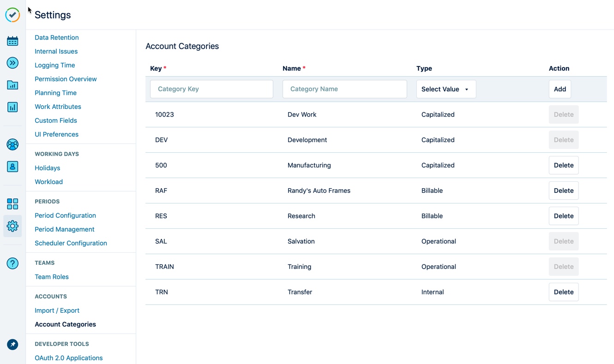Click the "DEV" key cell
The image size is (614, 364).
(162, 140)
